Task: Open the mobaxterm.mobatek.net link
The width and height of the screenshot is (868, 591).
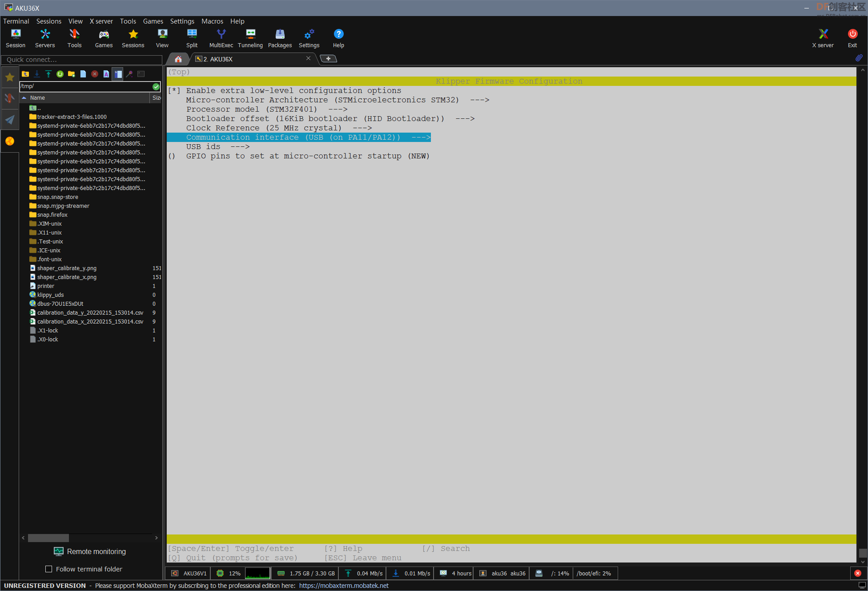Action: click(x=344, y=586)
